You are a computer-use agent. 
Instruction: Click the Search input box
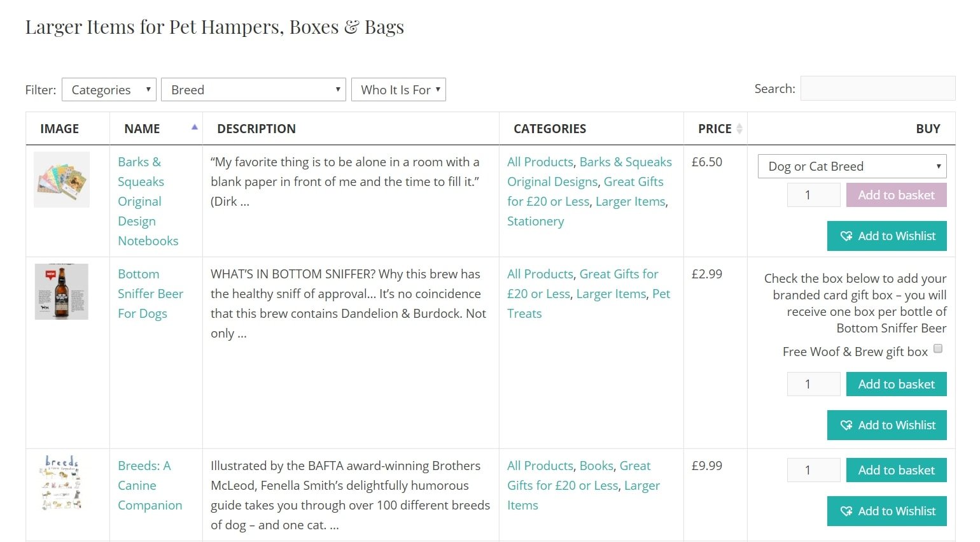click(x=878, y=89)
